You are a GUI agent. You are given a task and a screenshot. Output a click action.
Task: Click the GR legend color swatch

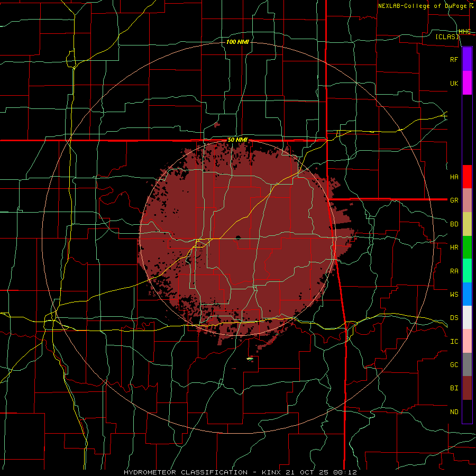467,200
